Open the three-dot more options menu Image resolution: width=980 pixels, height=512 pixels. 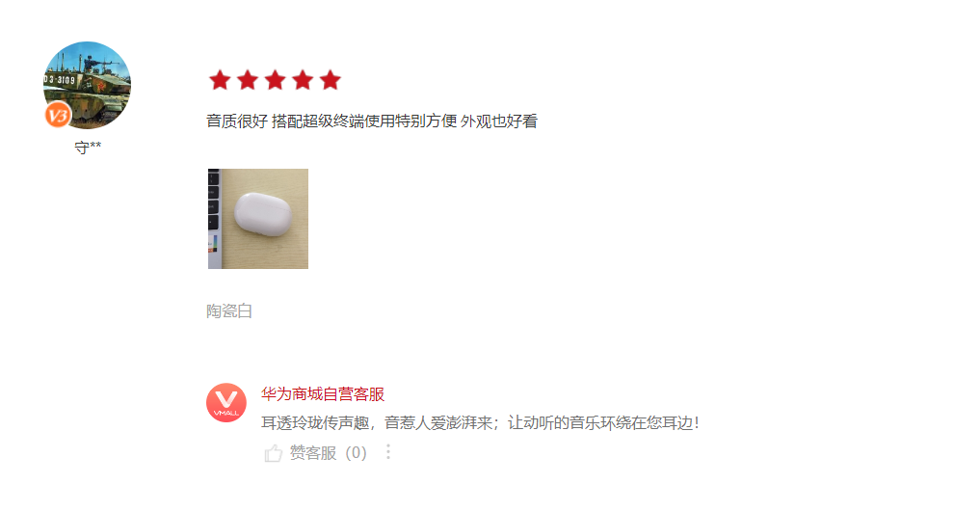(388, 452)
